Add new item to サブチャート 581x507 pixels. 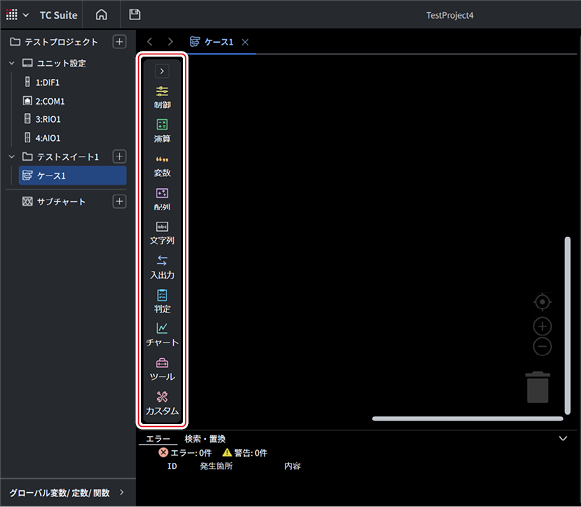[119, 202]
